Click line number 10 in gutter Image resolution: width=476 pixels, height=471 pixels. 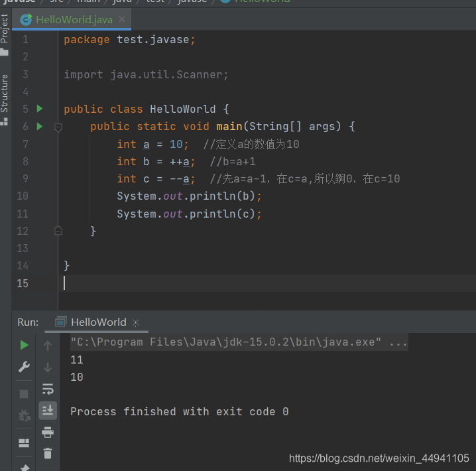coord(23,196)
